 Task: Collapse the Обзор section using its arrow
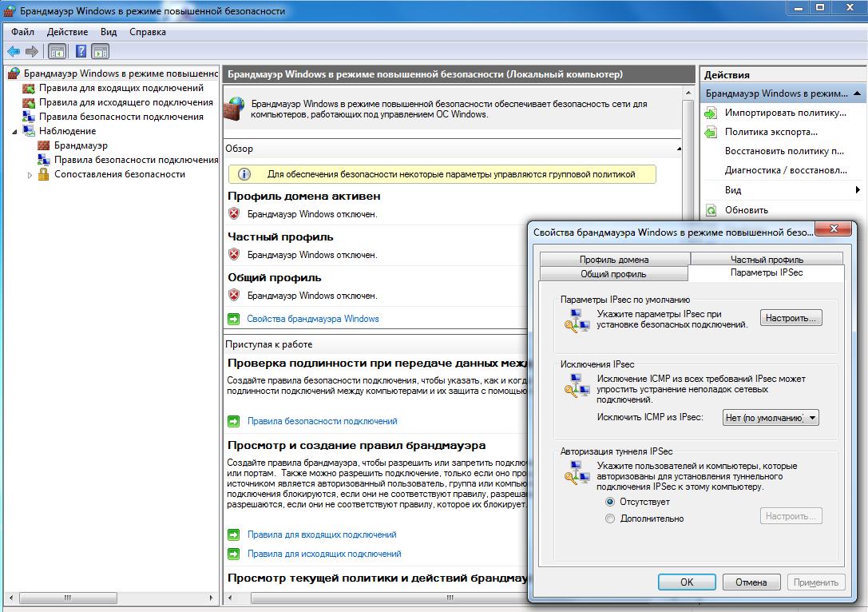click(679, 149)
